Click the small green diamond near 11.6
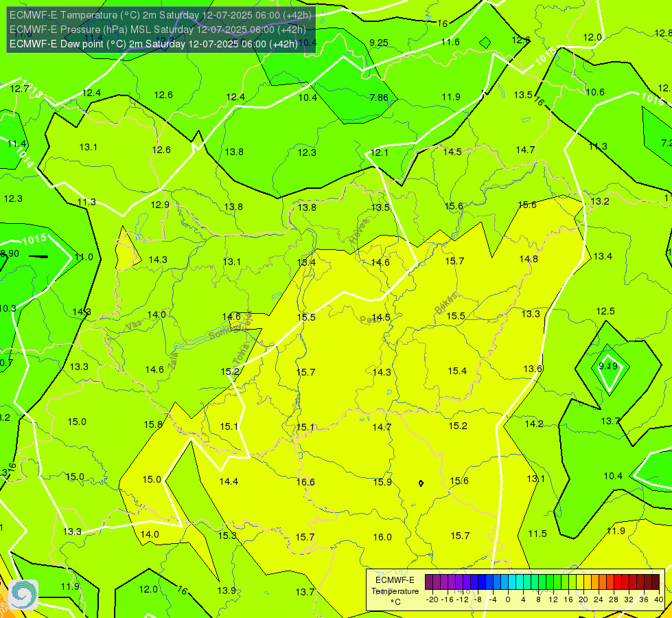 [485, 43]
